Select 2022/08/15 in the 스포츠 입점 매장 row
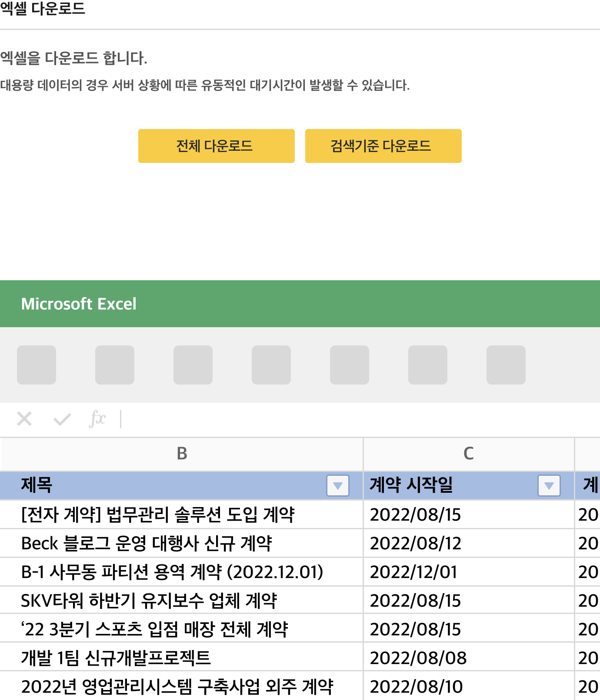Image resolution: width=600 pixels, height=700 pixels. (x=469, y=629)
